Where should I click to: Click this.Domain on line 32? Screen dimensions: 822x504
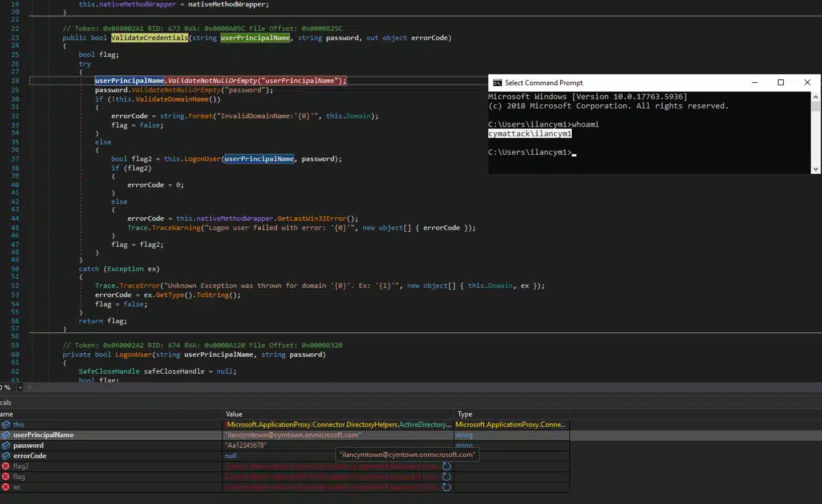pos(348,116)
